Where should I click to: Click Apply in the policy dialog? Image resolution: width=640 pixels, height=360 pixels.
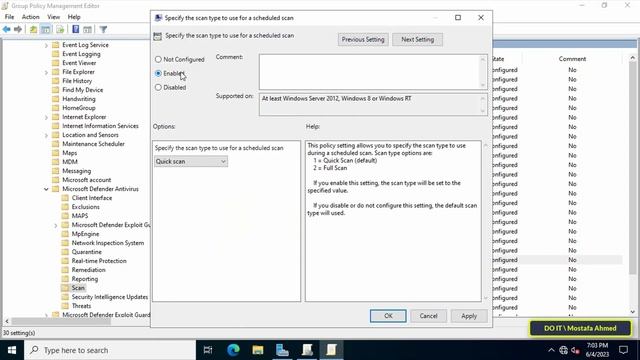[x=469, y=316]
